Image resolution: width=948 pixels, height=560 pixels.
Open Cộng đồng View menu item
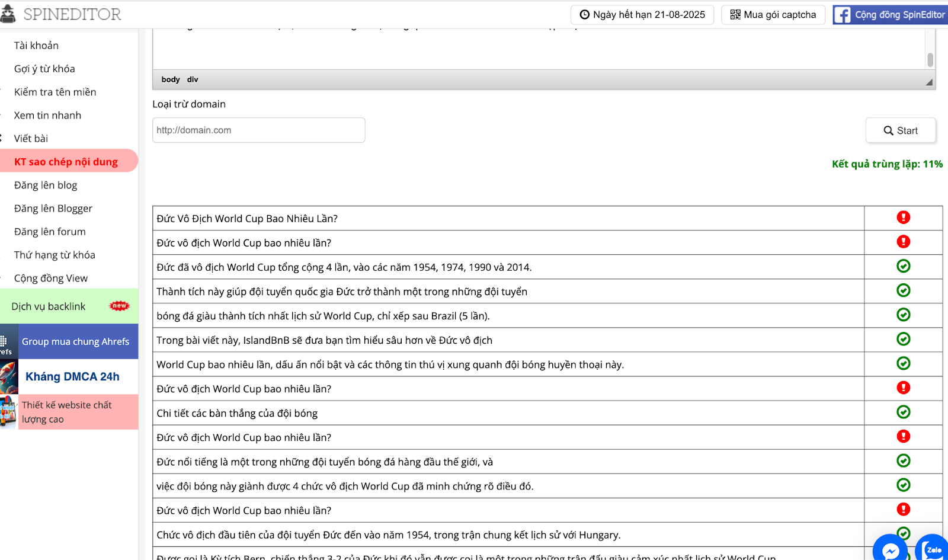tap(51, 278)
